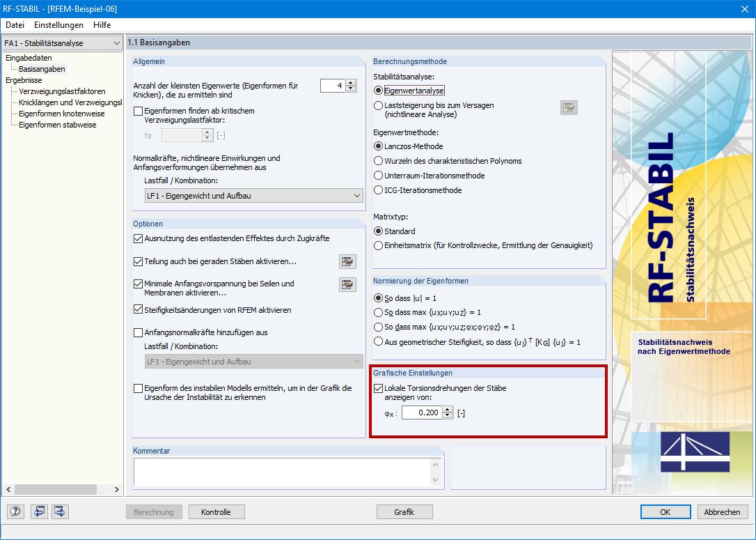
Task: Click the Kommentar field scroll down arrow
Action: (x=436, y=479)
